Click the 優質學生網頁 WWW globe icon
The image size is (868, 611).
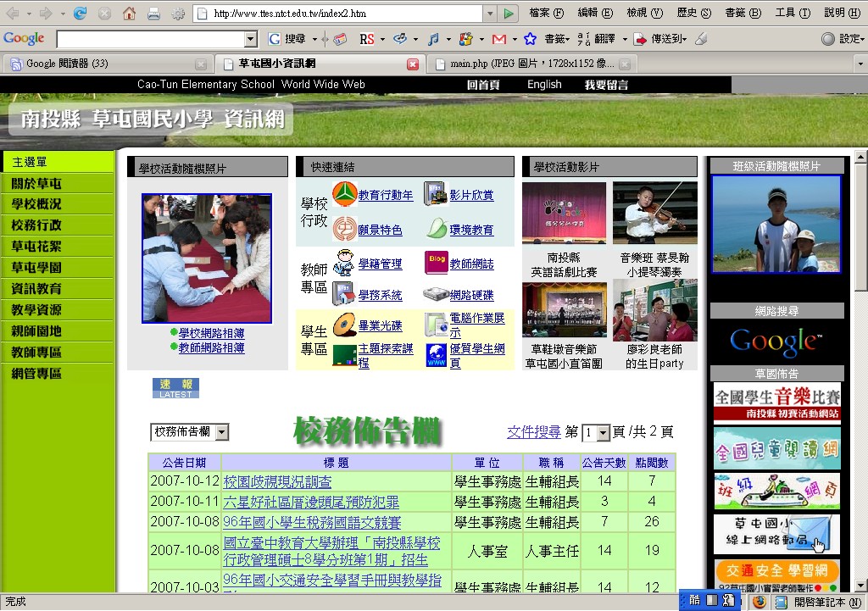437,355
